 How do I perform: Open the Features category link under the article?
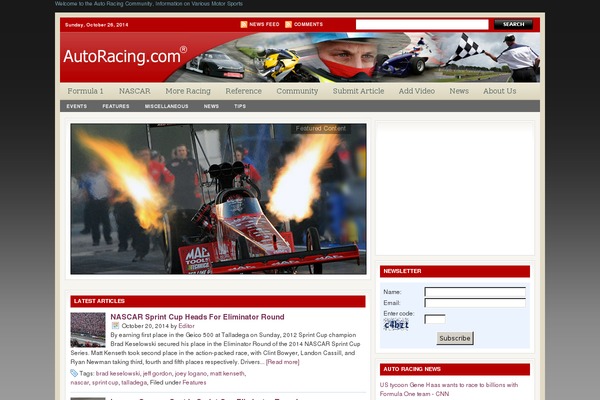coord(194,382)
